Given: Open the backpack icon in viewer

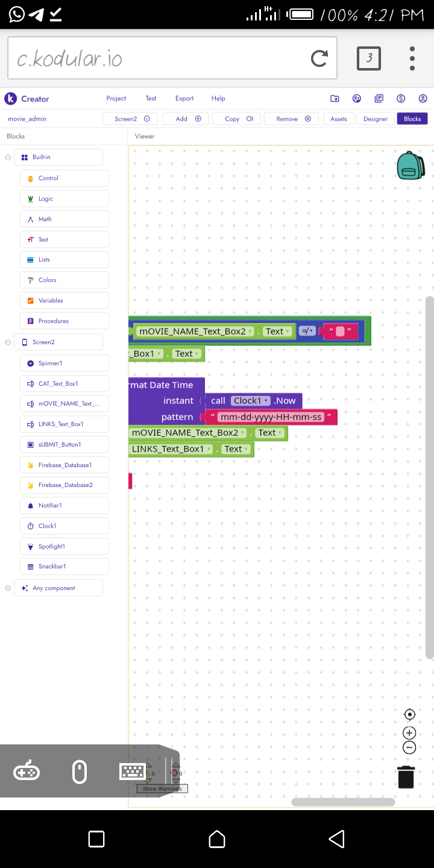Looking at the screenshot, I should pos(410,165).
